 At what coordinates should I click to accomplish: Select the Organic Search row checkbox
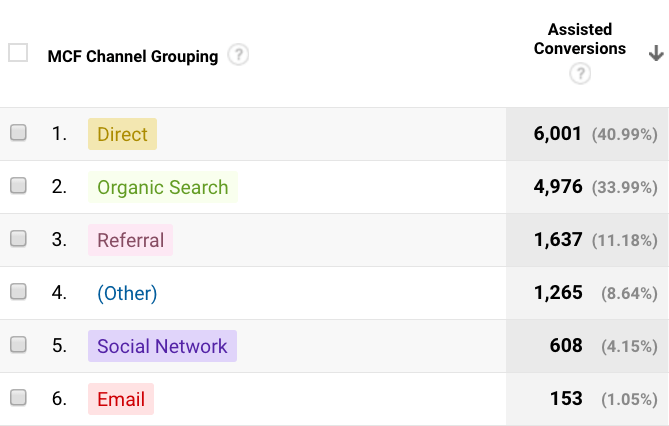click(18, 186)
